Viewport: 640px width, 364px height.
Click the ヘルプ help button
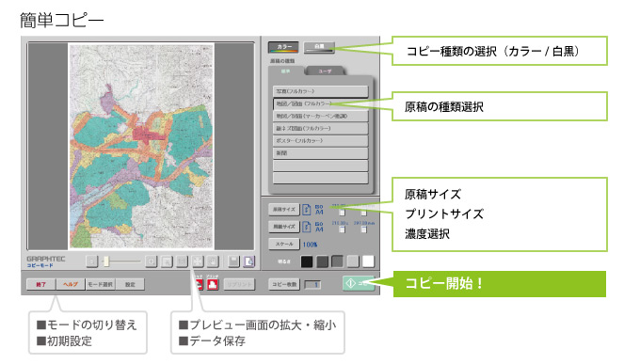(x=71, y=284)
